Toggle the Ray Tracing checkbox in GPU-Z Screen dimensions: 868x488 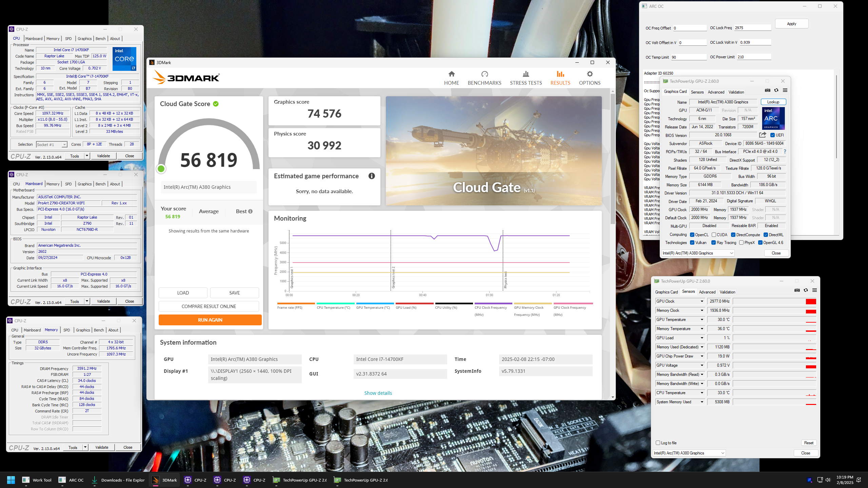click(713, 242)
